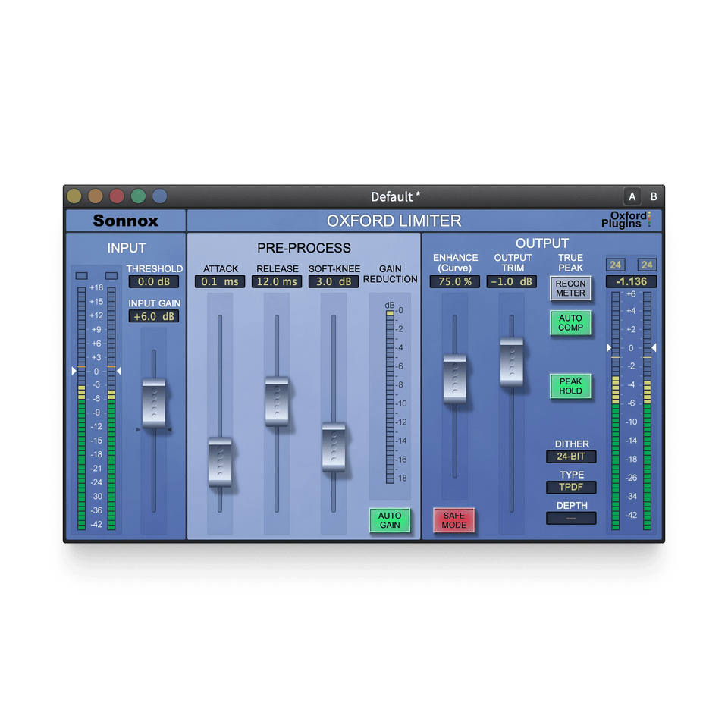
Task: Toggle PEAK HOLD
Action: point(571,387)
